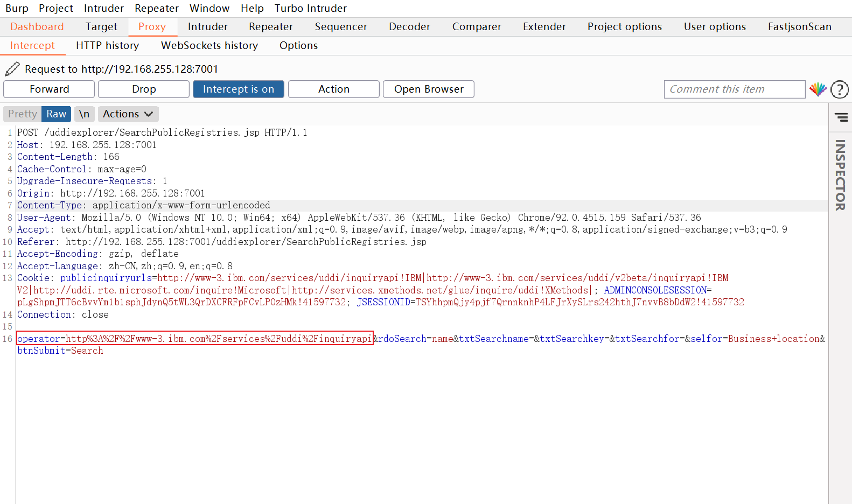Open the Project options tab
The width and height of the screenshot is (852, 504).
click(x=625, y=27)
